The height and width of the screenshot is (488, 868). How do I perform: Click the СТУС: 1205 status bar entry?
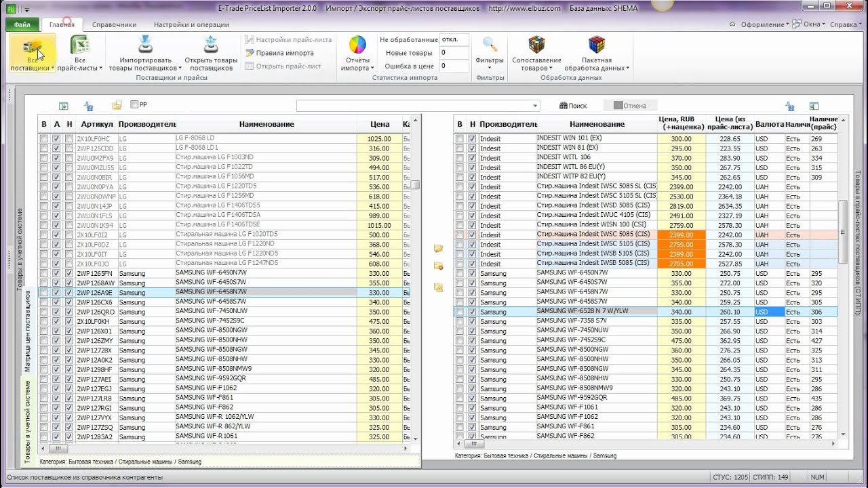point(730,478)
